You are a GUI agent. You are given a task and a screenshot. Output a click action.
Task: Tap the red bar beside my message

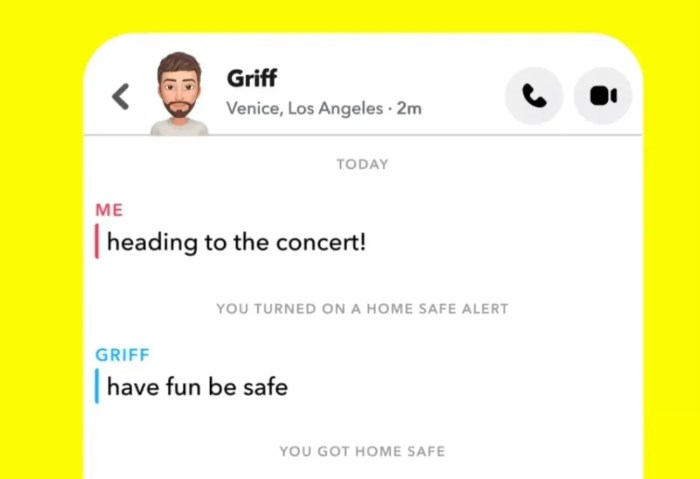tap(97, 242)
